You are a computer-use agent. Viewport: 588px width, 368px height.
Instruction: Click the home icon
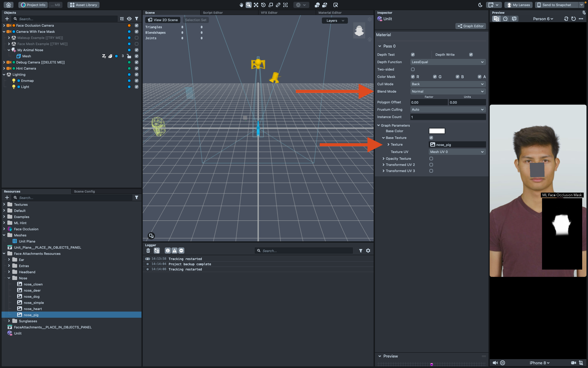click(x=9, y=5)
